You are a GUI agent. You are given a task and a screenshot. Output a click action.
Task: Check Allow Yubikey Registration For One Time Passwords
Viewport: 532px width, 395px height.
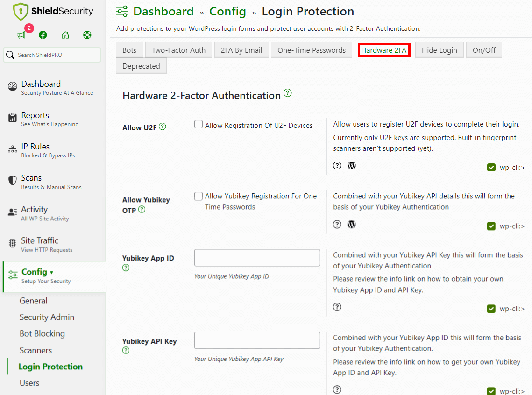199,196
